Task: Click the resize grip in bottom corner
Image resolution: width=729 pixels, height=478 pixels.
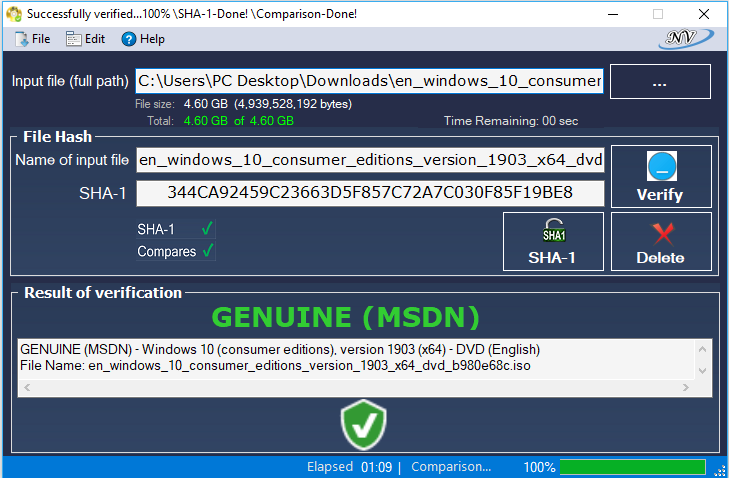Action: (719, 471)
